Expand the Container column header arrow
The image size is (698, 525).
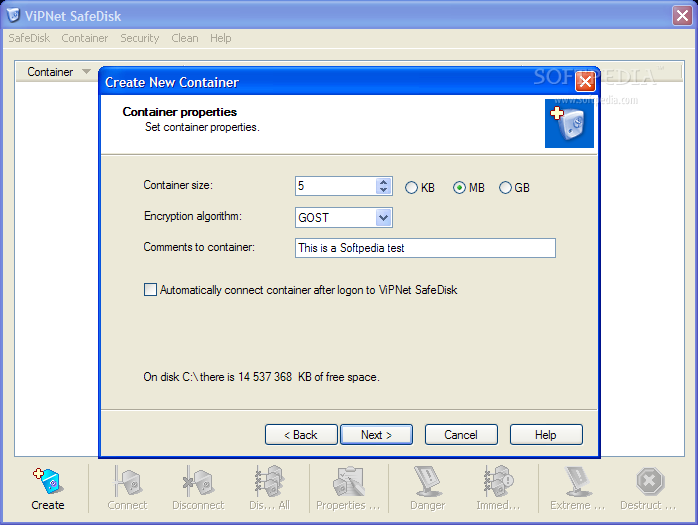[x=86, y=72]
